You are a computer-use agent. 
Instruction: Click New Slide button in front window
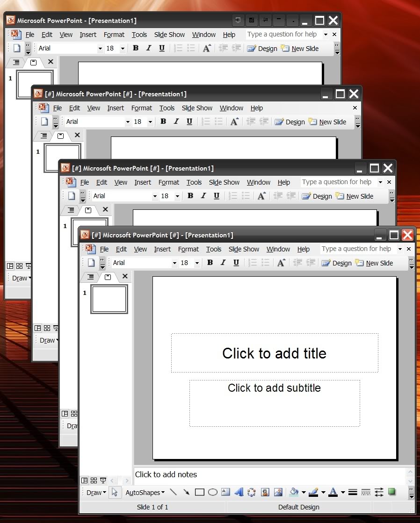(x=374, y=263)
